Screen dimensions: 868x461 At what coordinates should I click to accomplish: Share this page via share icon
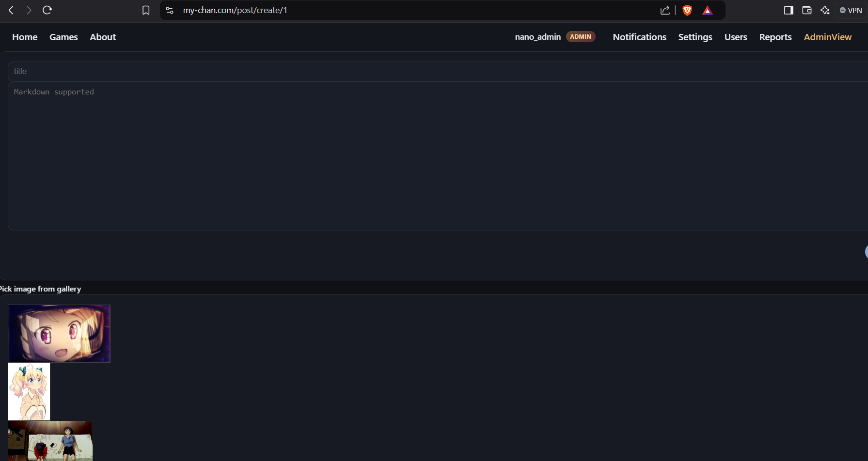coord(665,10)
